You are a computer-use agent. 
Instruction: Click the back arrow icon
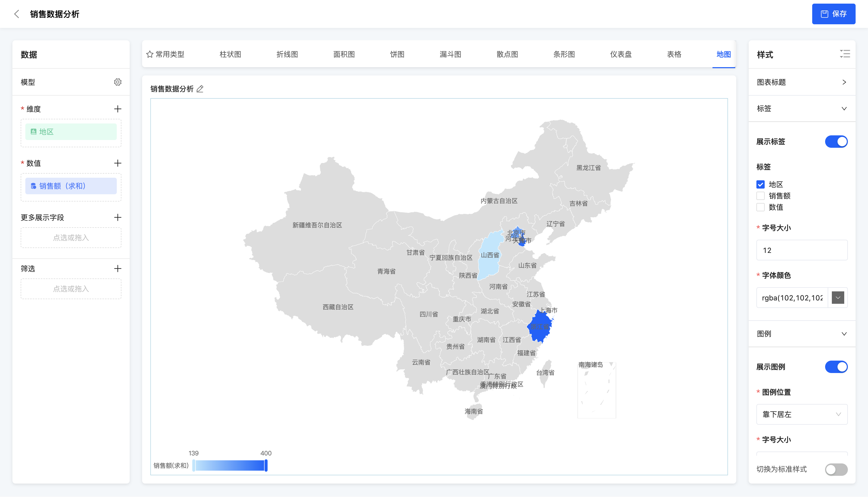click(x=16, y=14)
